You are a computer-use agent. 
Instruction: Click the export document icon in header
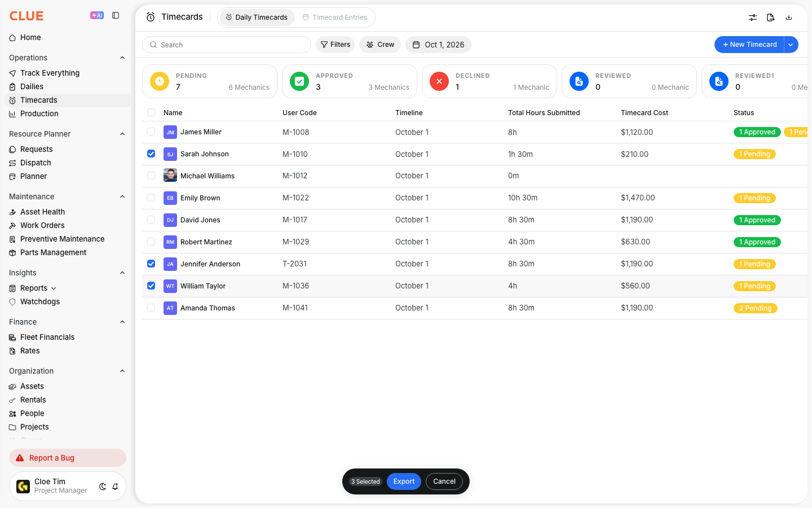click(771, 17)
